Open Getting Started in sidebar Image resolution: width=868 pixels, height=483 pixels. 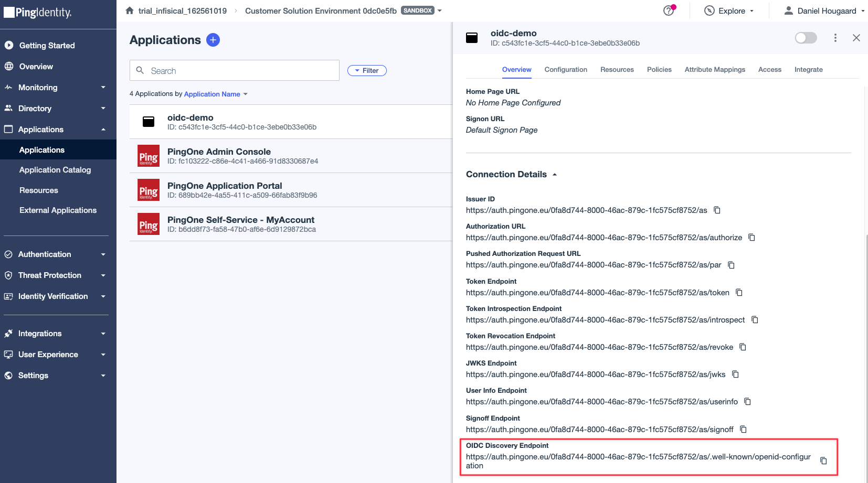(47, 46)
